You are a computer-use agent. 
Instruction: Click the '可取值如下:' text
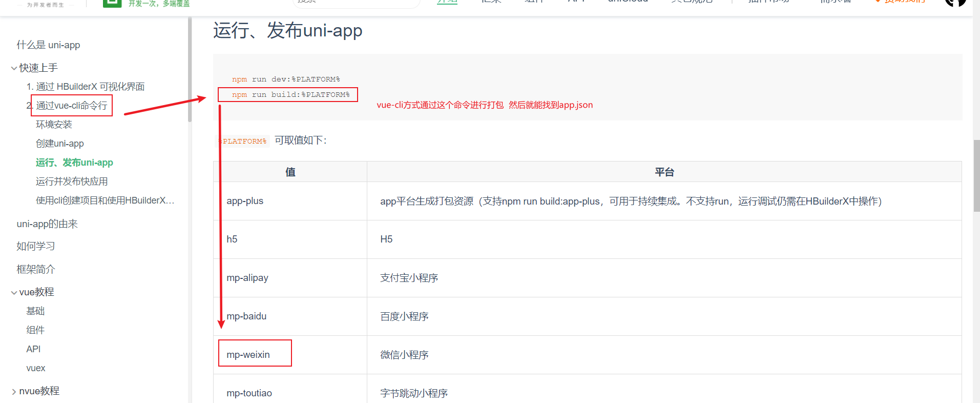point(301,140)
